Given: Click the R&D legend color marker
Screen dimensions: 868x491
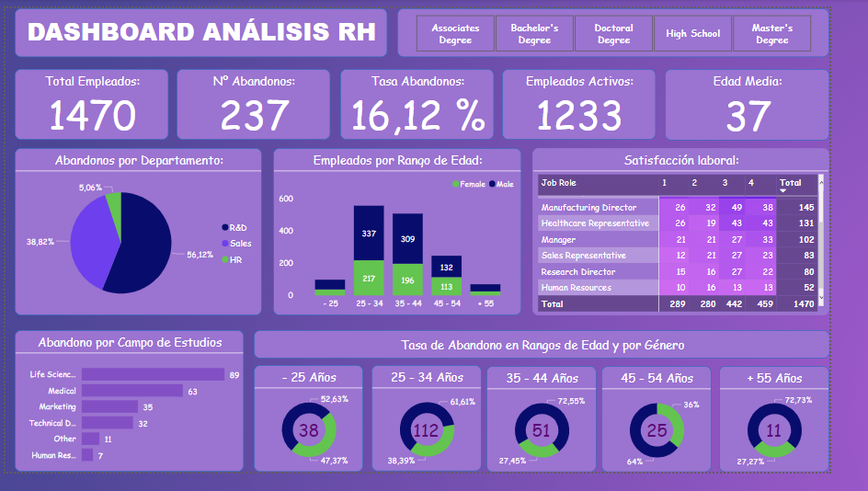Looking at the screenshot, I should pyautogui.click(x=225, y=227).
